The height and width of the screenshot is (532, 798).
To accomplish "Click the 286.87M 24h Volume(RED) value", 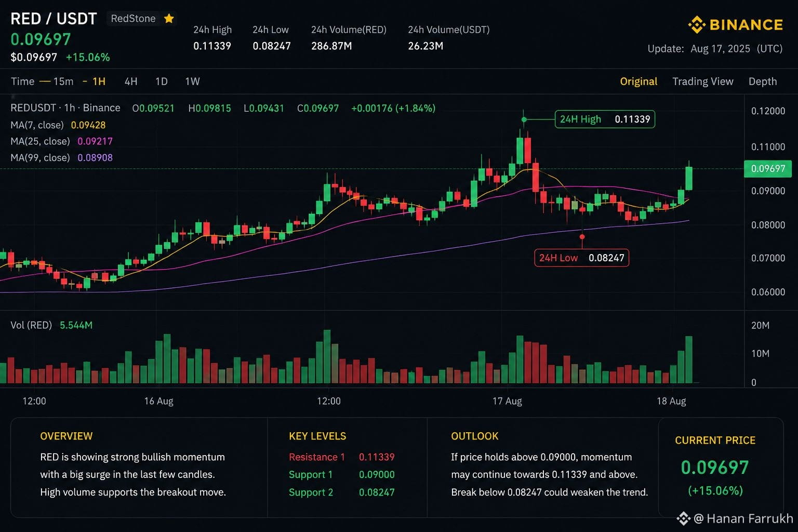I will point(331,46).
